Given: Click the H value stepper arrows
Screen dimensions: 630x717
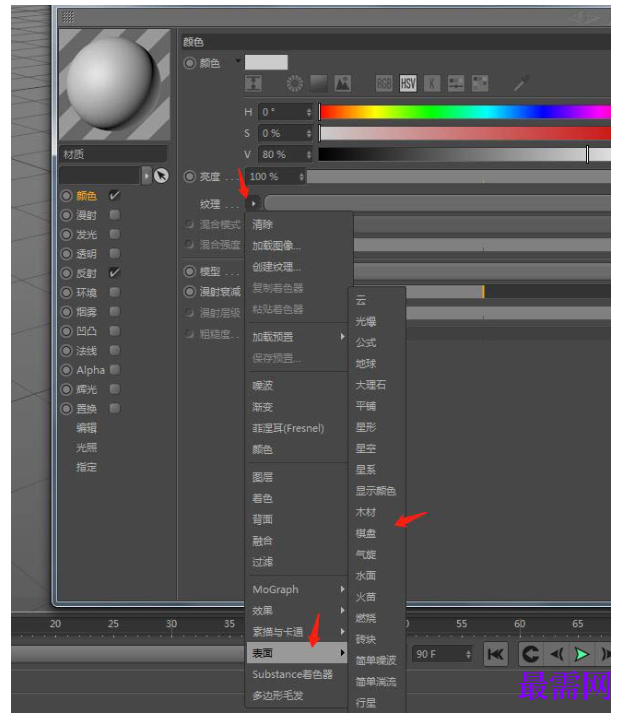Looking at the screenshot, I should tap(309, 112).
